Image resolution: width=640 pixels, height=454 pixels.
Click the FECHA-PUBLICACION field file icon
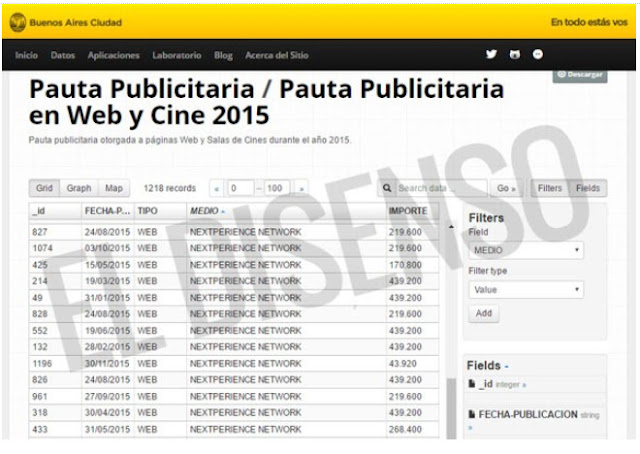pos(472,414)
